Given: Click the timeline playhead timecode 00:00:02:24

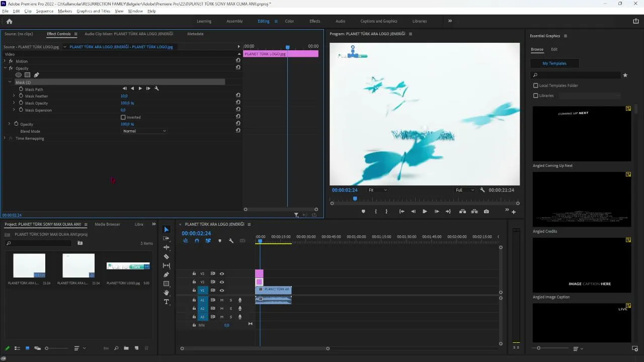Looking at the screenshot, I should tap(196, 233).
